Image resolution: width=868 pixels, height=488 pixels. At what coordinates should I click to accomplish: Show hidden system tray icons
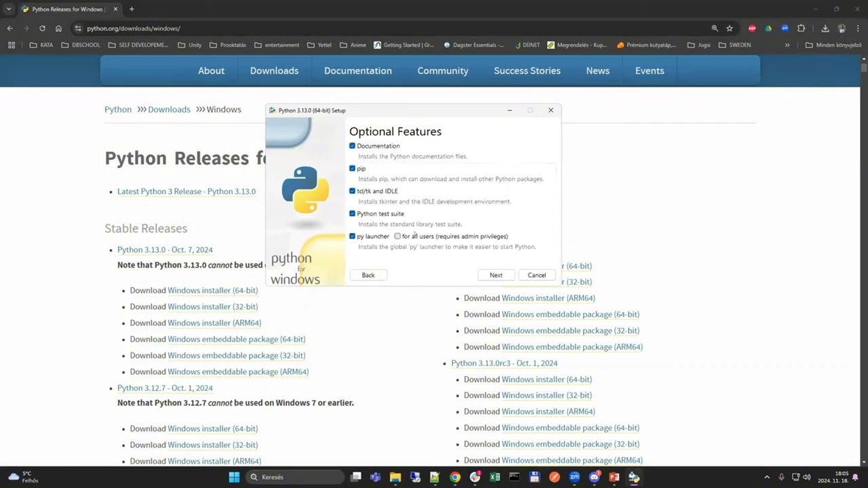[x=767, y=477]
